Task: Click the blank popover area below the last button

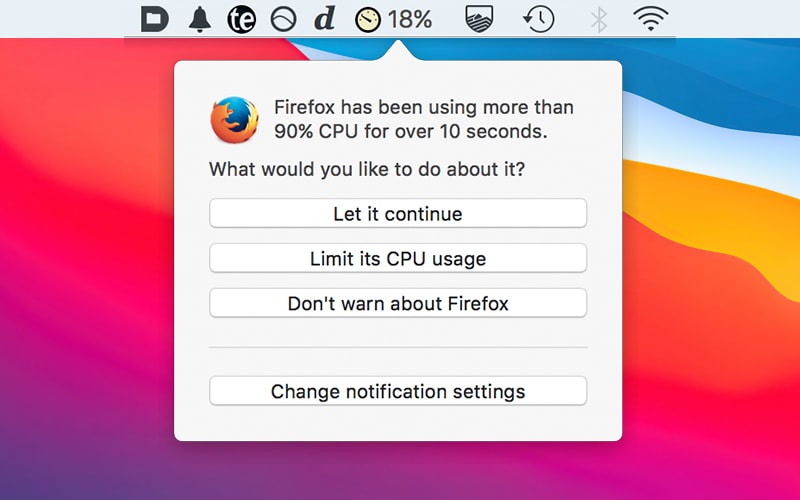Action: [398, 423]
